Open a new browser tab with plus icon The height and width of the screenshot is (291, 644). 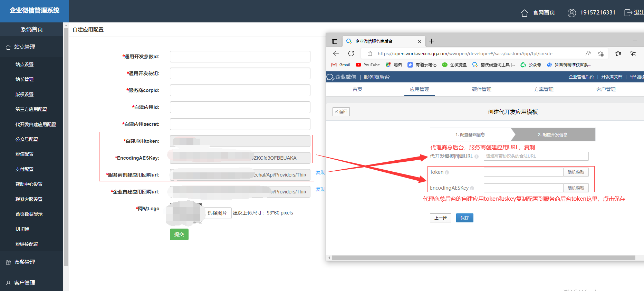click(431, 41)
